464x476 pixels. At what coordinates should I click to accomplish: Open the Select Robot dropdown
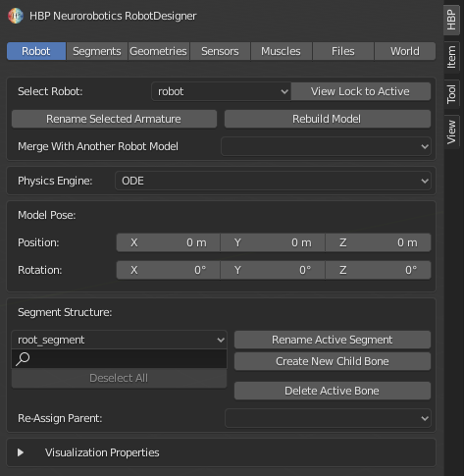(221, 91)
